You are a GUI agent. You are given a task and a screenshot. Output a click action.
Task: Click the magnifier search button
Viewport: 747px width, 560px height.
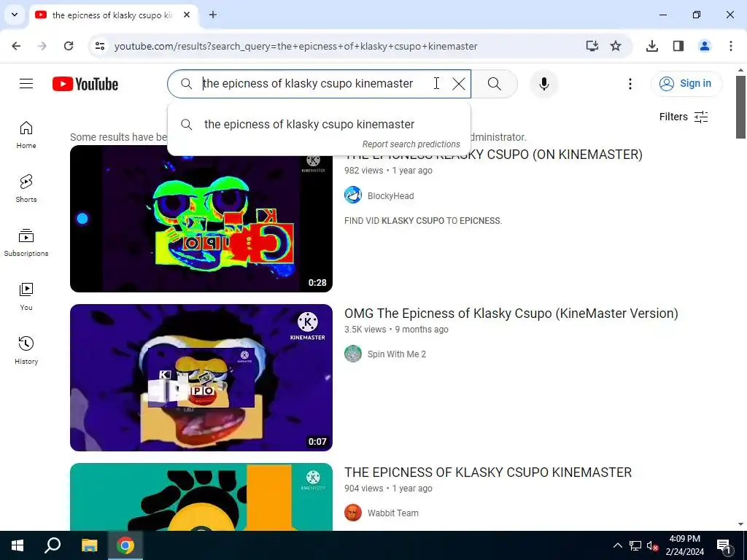(495, 84)
